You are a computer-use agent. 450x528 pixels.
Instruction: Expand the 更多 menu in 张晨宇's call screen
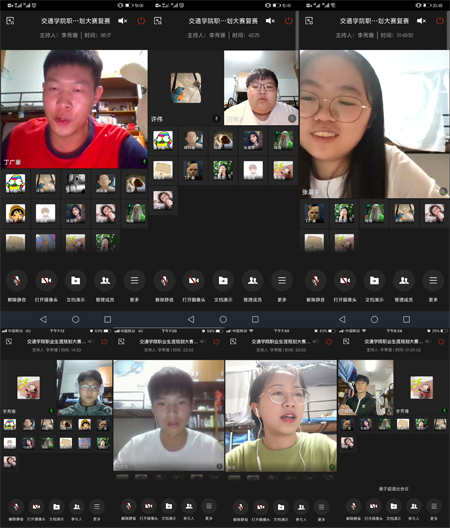point(433,280)
